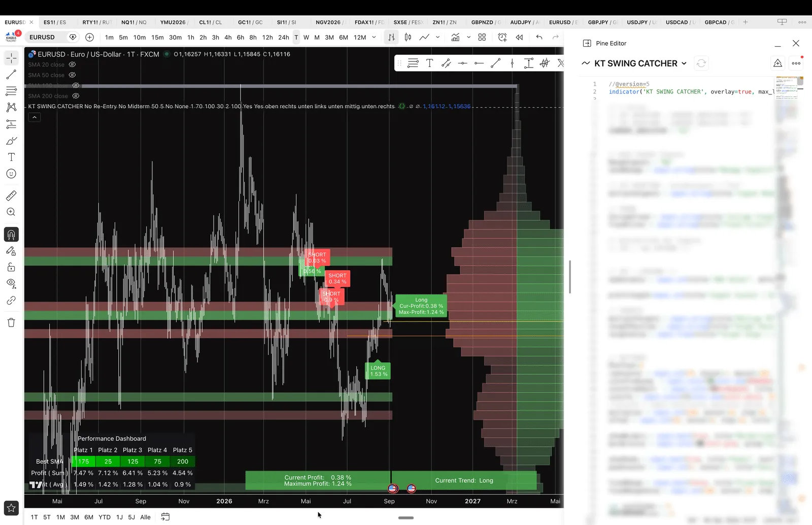Select the 1h timeframe
The image size is (812, 525).
click(x=191, y=37)
